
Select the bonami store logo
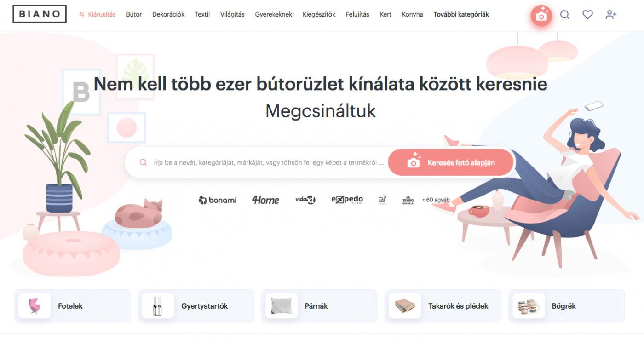tap(218, 200)
